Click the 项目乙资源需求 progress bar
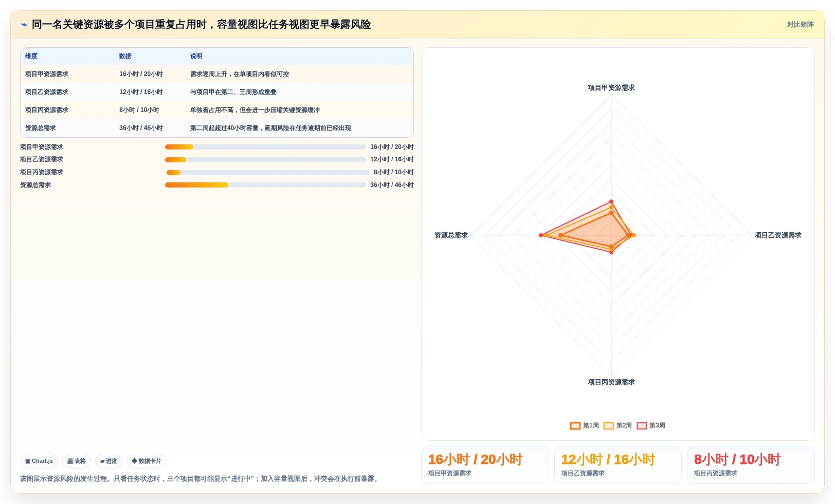Viewport: 835px width, 504px height. pyautogui.click(x=265, y=160)
